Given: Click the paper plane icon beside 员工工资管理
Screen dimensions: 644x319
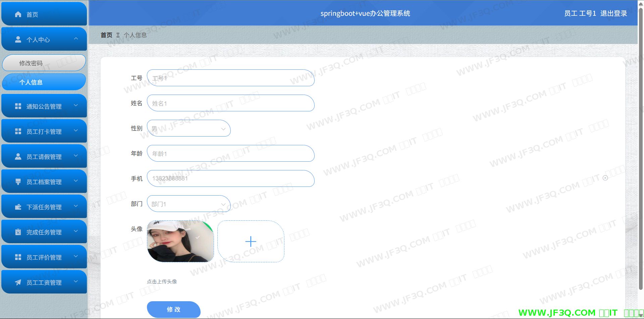Looking at the screenshot, I should tap(18, 282).
